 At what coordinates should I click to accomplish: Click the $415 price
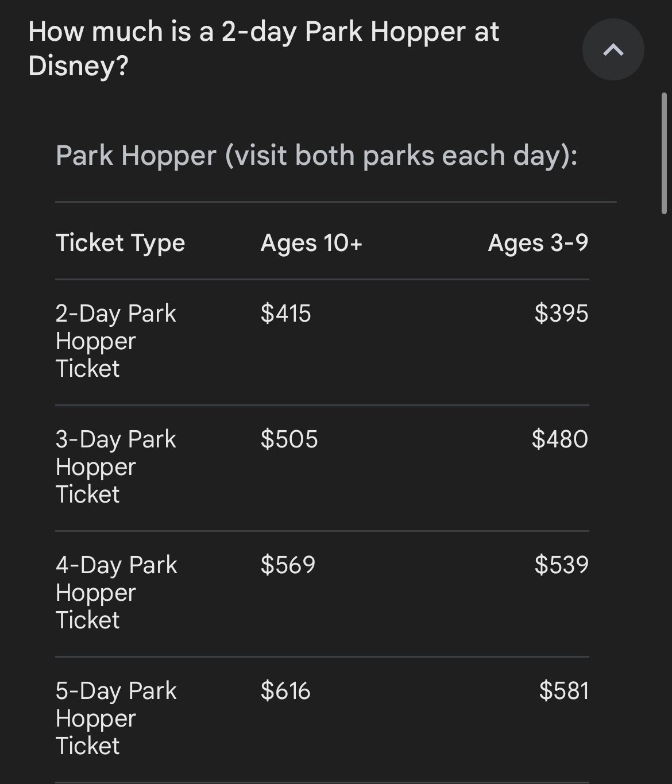coord(285,313)
